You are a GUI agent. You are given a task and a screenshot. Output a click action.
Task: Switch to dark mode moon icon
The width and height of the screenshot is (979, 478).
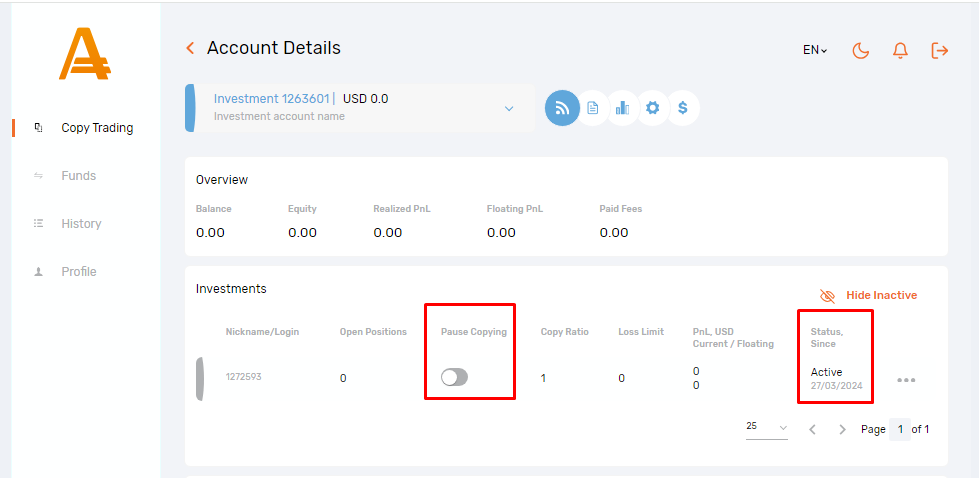861,50
